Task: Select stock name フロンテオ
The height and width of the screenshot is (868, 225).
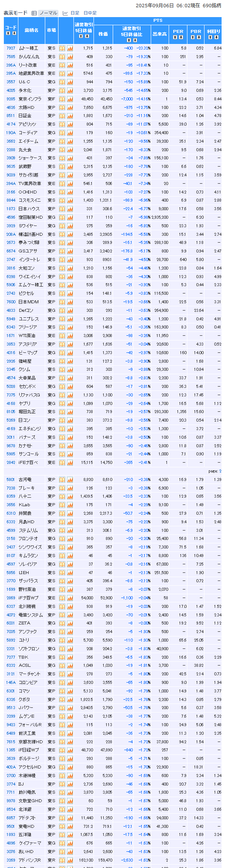Action: point(28,539)
